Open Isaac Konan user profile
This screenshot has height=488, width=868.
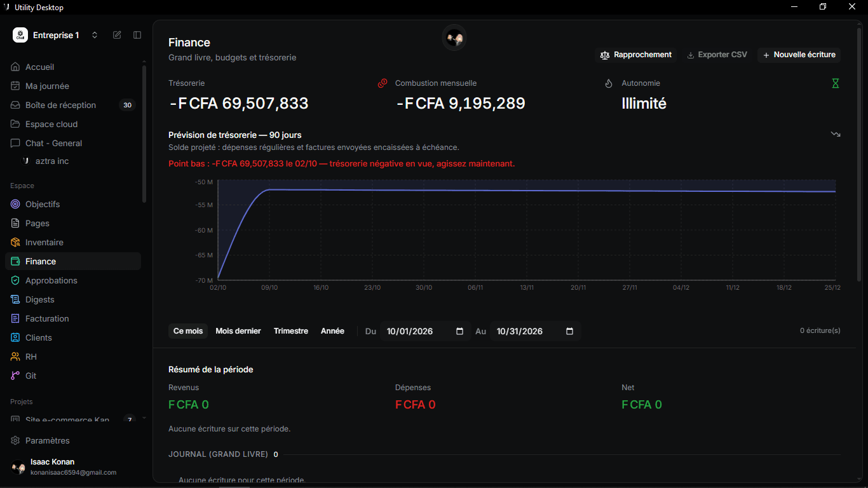tap(73, 467)
